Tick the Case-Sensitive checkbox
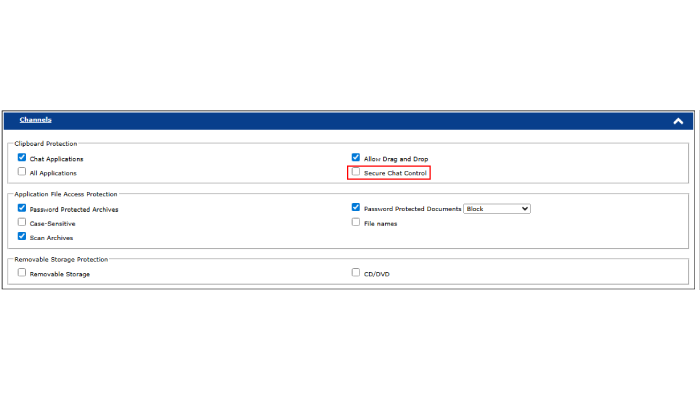This screenshot has height=400, width=700. coord(22,222)
